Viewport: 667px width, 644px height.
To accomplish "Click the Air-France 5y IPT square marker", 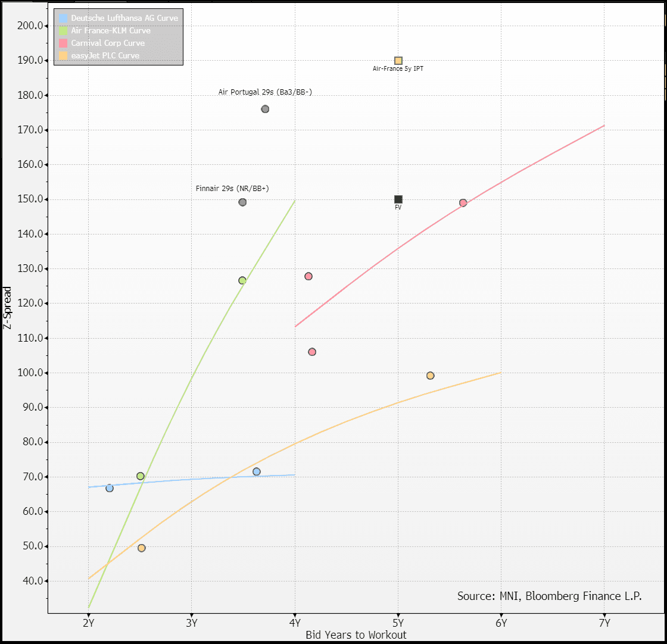I will point(398,61).
